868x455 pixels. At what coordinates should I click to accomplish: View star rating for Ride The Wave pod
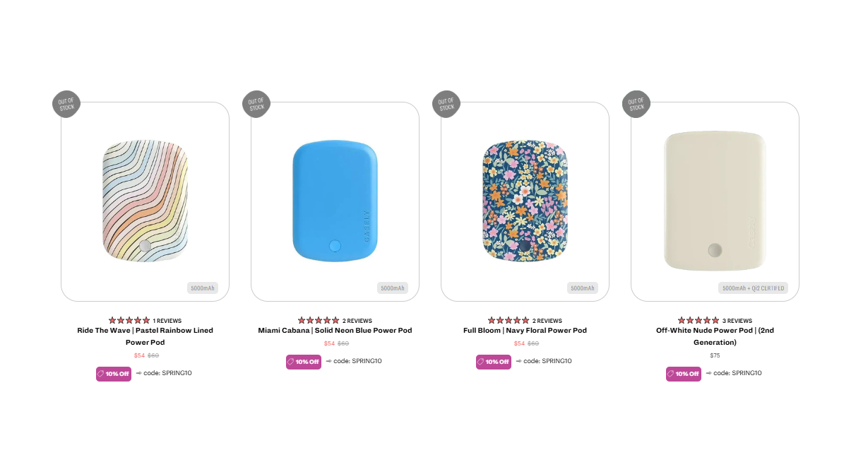point(129,321)
